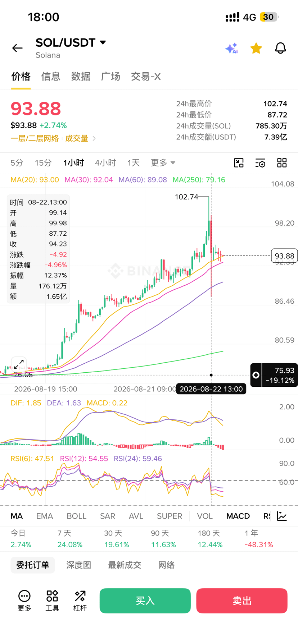Switch to the 价格 tab
This screenshot has width=298, height=644.
point(21,77)
